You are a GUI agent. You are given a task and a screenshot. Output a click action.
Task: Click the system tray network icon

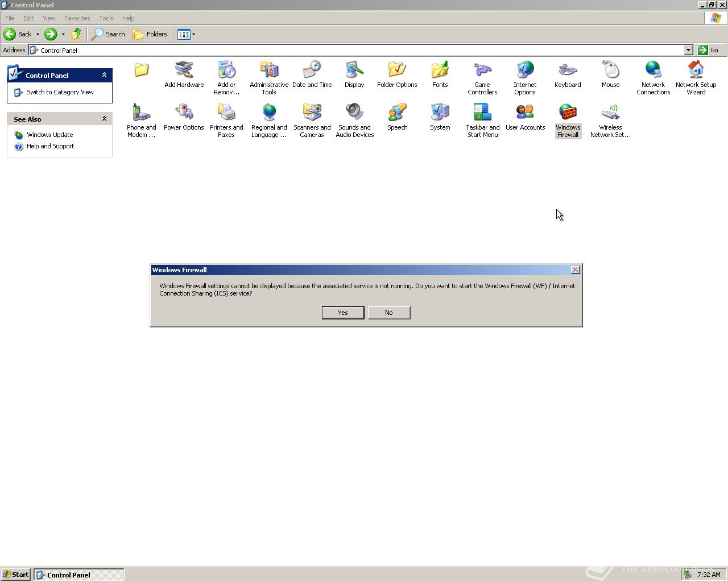coord(688,575)
